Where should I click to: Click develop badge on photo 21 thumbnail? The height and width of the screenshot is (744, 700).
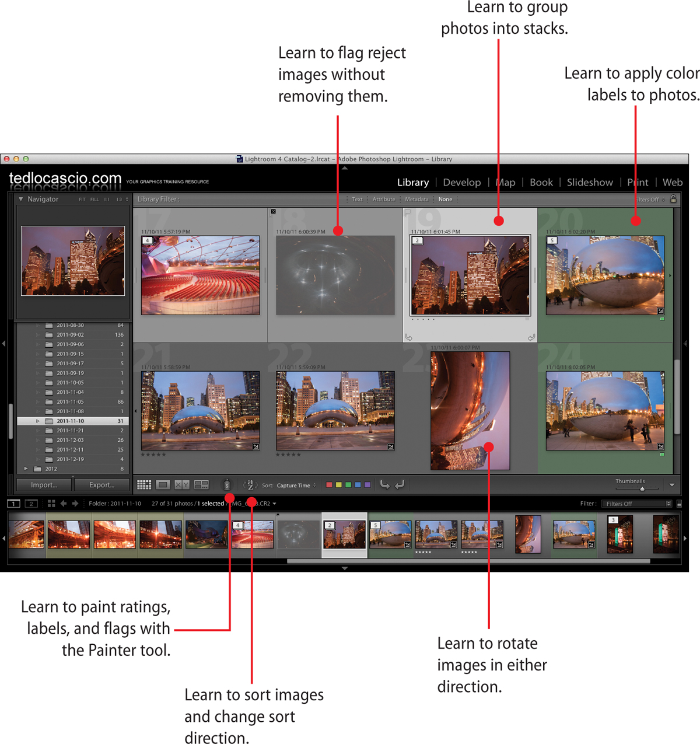click(x=256, y=446)
